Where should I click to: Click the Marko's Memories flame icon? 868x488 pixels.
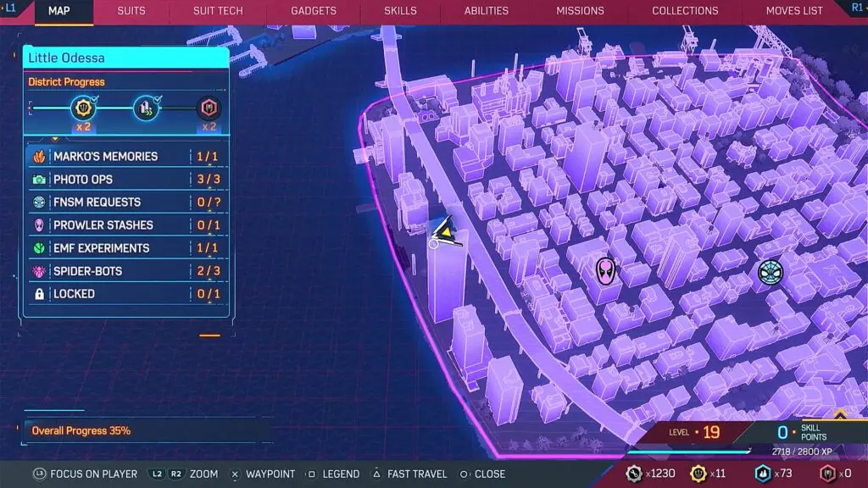[39, 157]
